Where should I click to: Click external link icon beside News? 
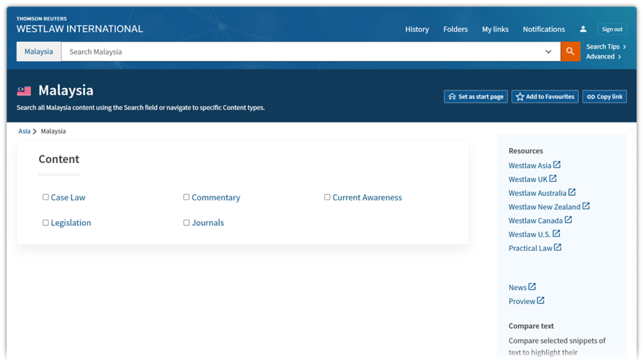pyautogui.click(x=532, y=287)
